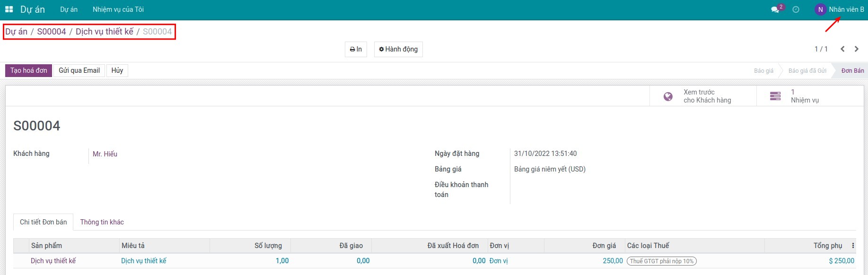This screenshot has width=868, height=275.
Task: Click the Tạo hoá đơn button
Action: click(x=29, y=70)
